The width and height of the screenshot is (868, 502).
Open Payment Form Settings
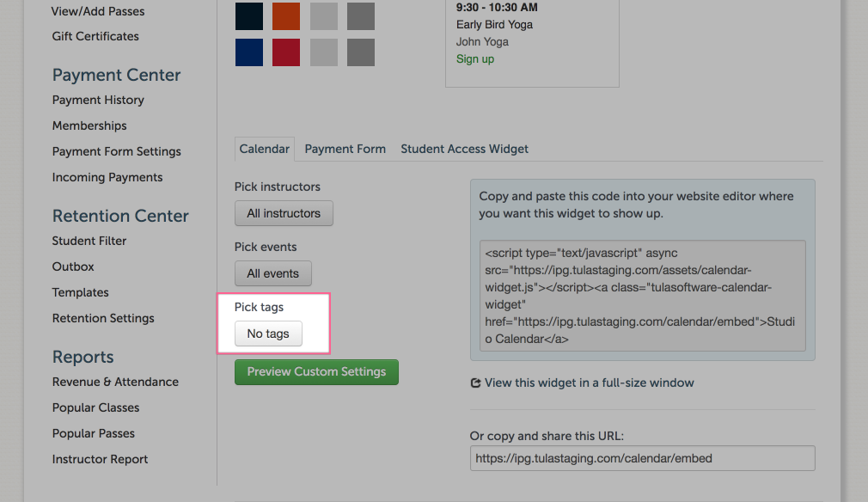click(x=116, y=151)
